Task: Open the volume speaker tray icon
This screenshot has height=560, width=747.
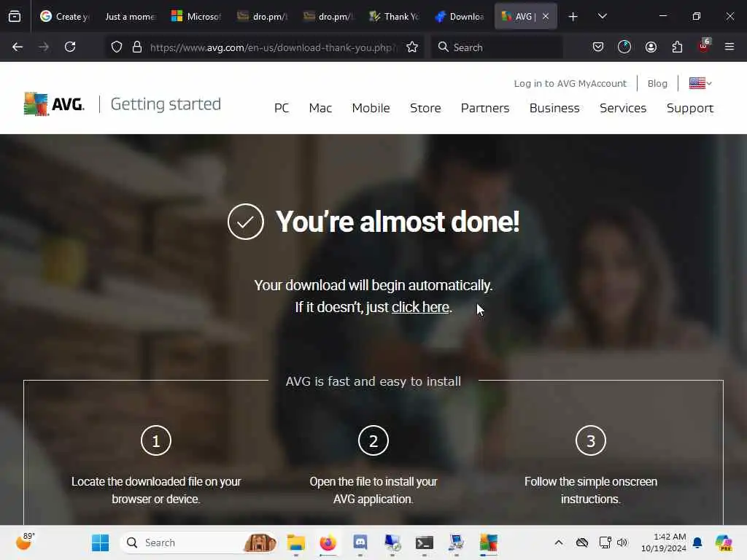Action: pyautogui.click(x=622, y=542)
